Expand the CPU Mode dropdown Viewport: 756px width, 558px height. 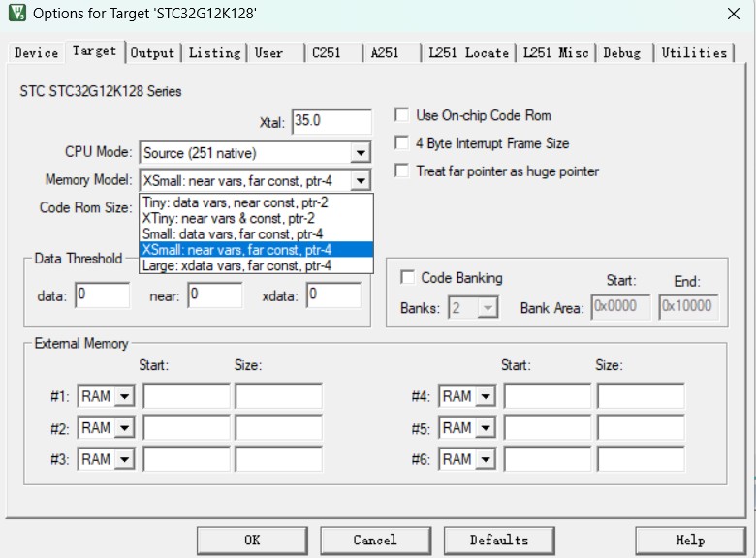pos(361,153)
